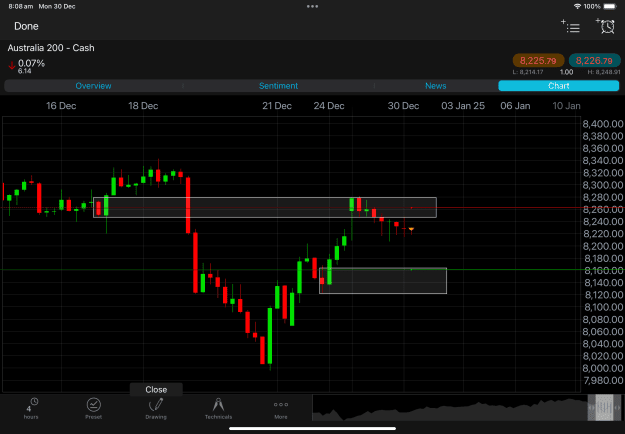Tap the Done button
This screenshot has width=625, height=434.
tap(26, 26)
